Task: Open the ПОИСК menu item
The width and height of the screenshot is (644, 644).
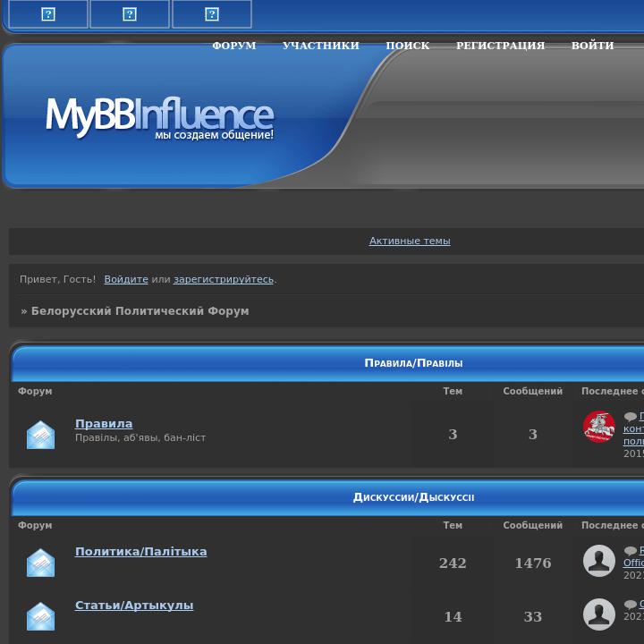Action: point(408,46)
